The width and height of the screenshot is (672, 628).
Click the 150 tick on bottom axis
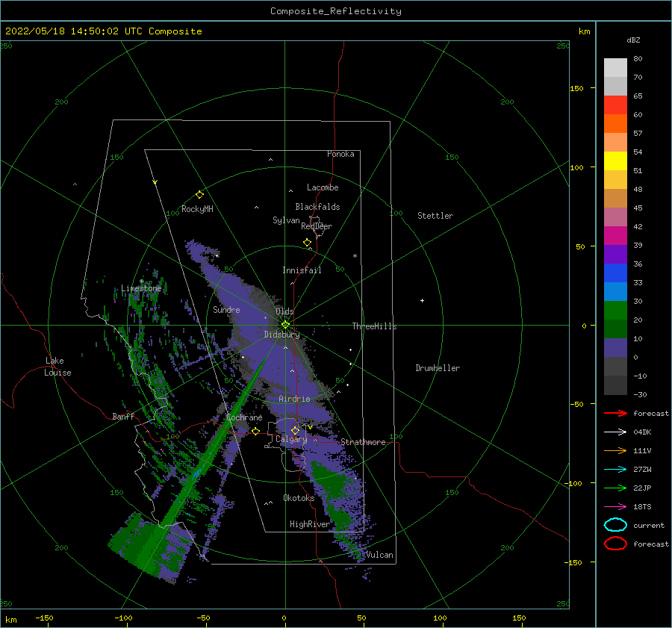tap(519, 618)
